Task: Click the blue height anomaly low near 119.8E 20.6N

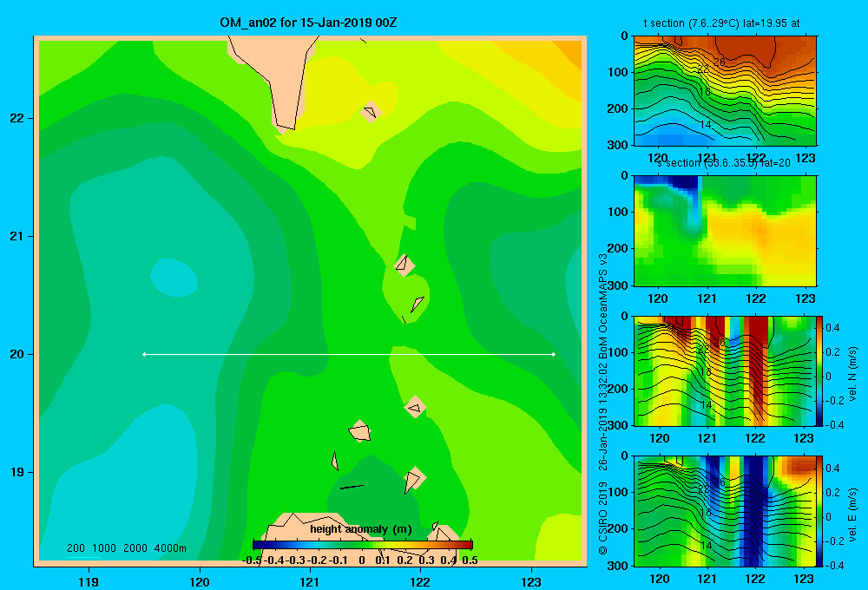Action: 174,278
